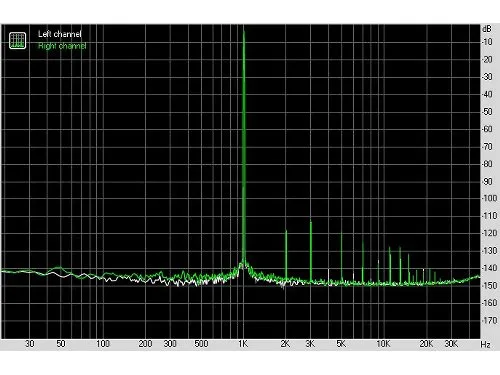Click the -10 value on dB axis
The image size is (500, 375).
487,42
